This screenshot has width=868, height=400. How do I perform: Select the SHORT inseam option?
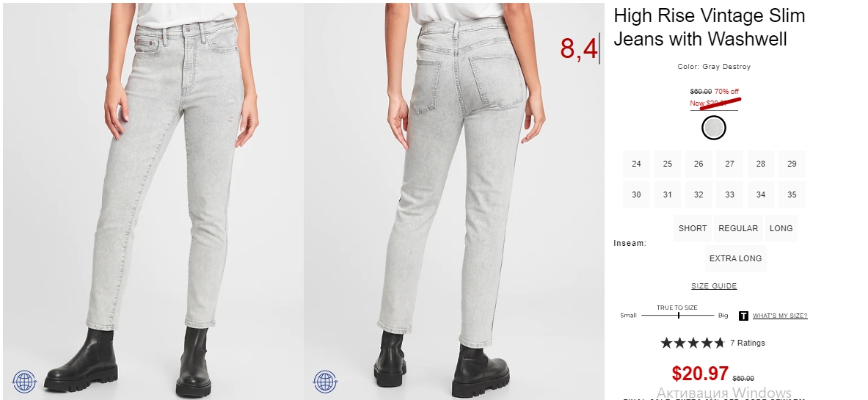click(693, 228)
